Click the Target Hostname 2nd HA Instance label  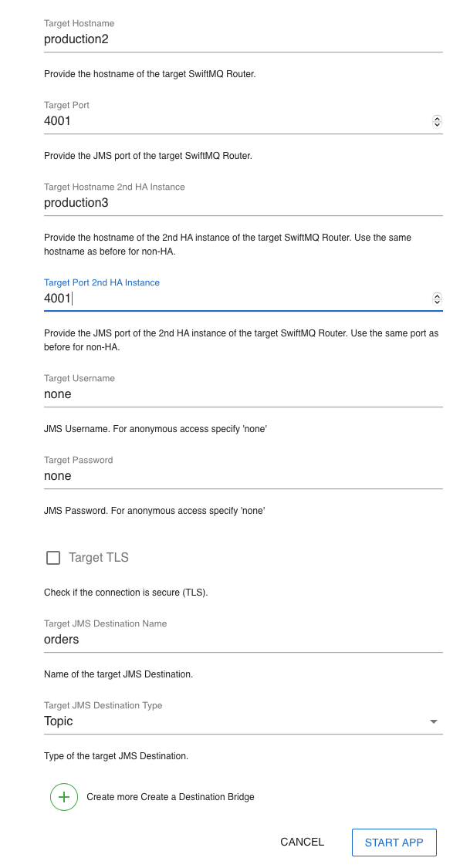pos(114,187)
